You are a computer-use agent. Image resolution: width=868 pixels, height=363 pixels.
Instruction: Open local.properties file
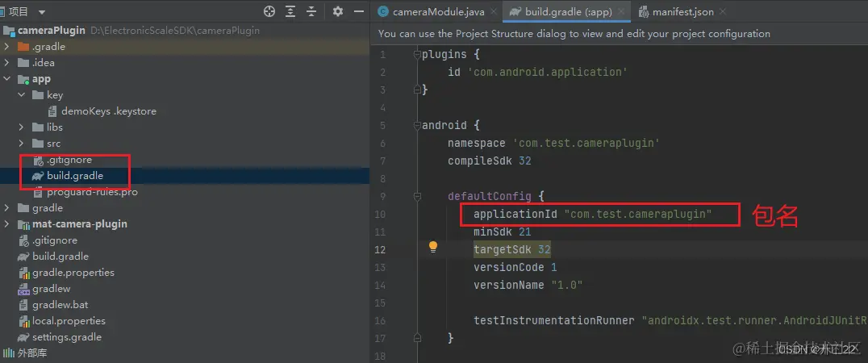coord(69,321)
